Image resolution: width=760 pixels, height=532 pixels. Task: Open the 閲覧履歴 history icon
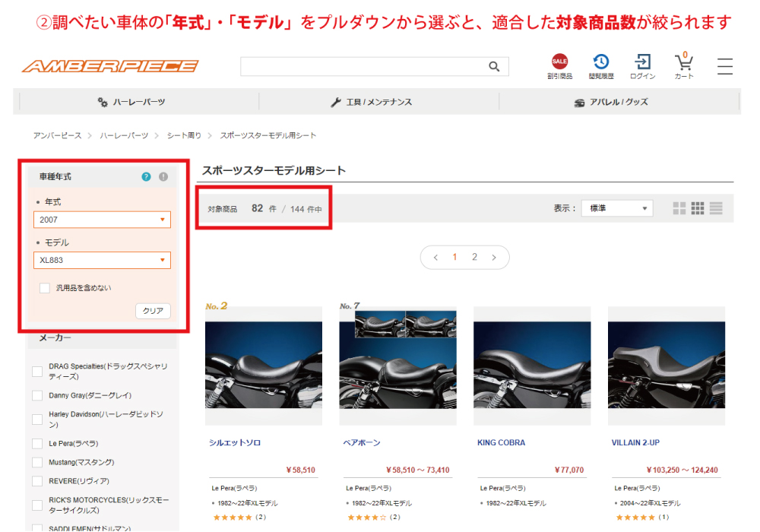(x=601, y=66)
